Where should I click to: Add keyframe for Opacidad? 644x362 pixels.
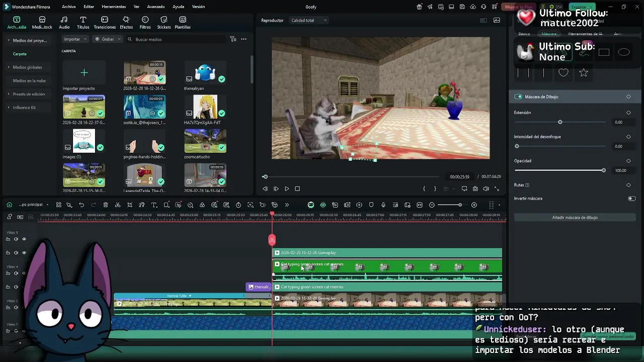(x=628, y=161)
